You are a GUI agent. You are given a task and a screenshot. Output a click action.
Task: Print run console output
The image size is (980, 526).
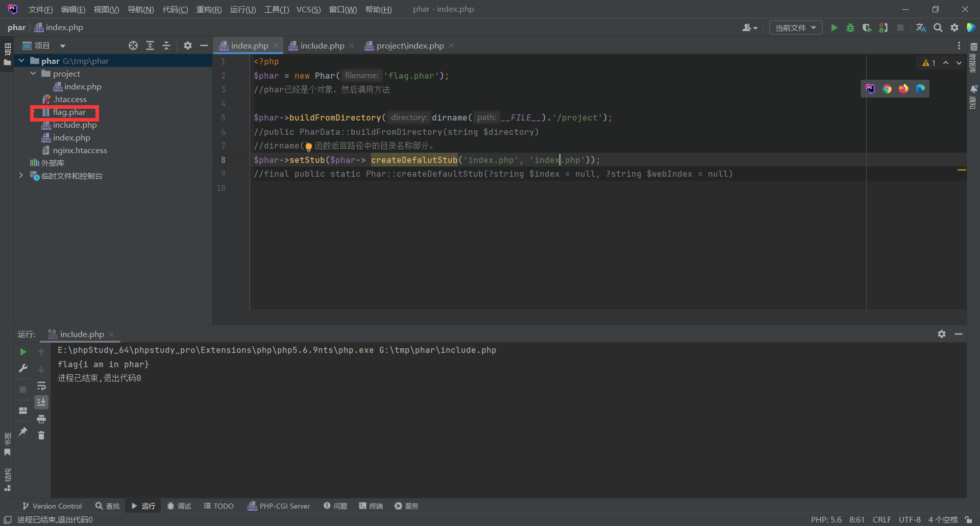coord(41,419)
